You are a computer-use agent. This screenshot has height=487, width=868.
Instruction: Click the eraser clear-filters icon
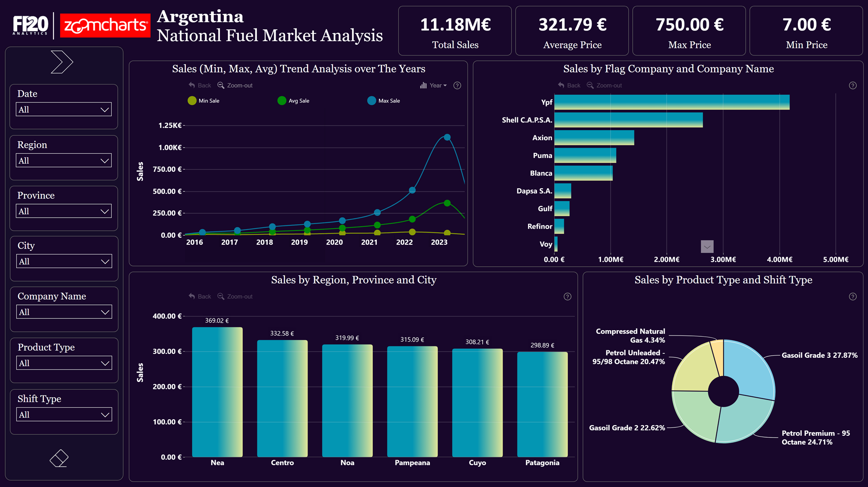59,458
